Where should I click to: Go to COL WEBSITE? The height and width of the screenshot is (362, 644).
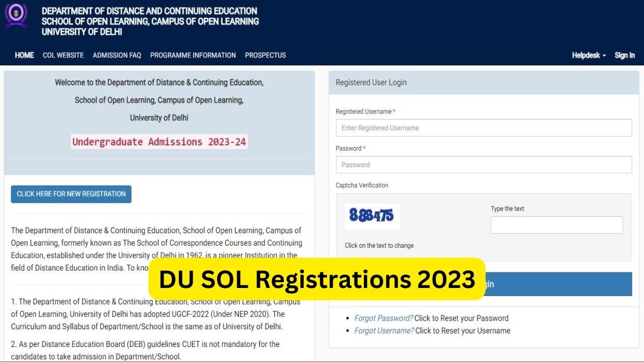(63, 55)
